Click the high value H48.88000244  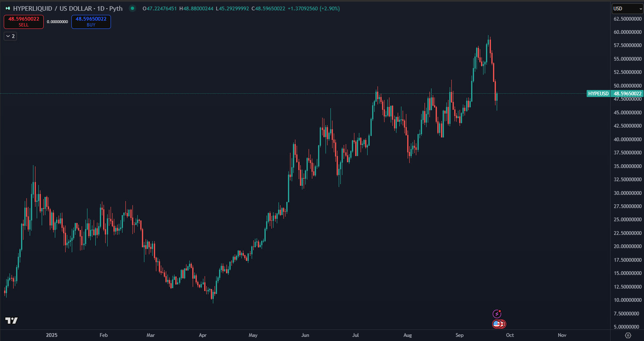[x=196, y=8]
